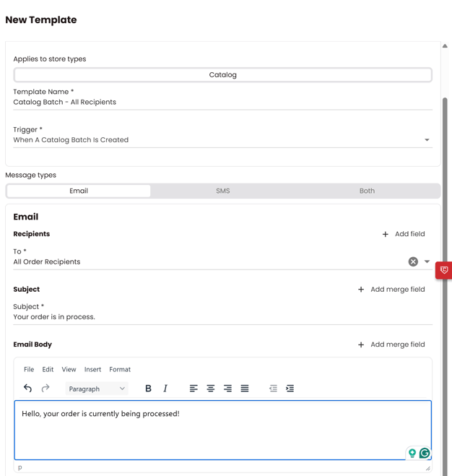Image resolution: width=452 pixels, height=476 pixels.
Task: Increase indent in editor toolbar
Action: point(290,389)
